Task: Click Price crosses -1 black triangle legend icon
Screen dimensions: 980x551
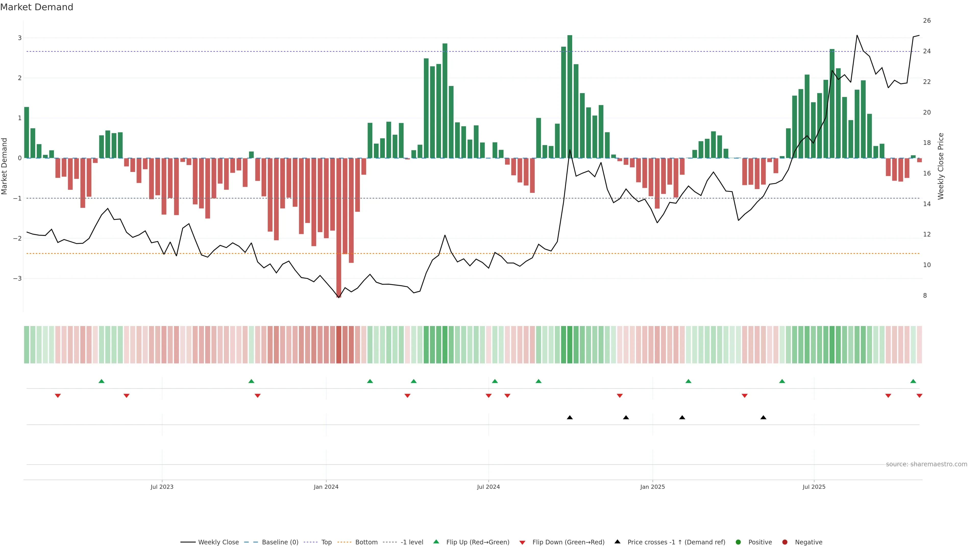Action: [617, 542]
